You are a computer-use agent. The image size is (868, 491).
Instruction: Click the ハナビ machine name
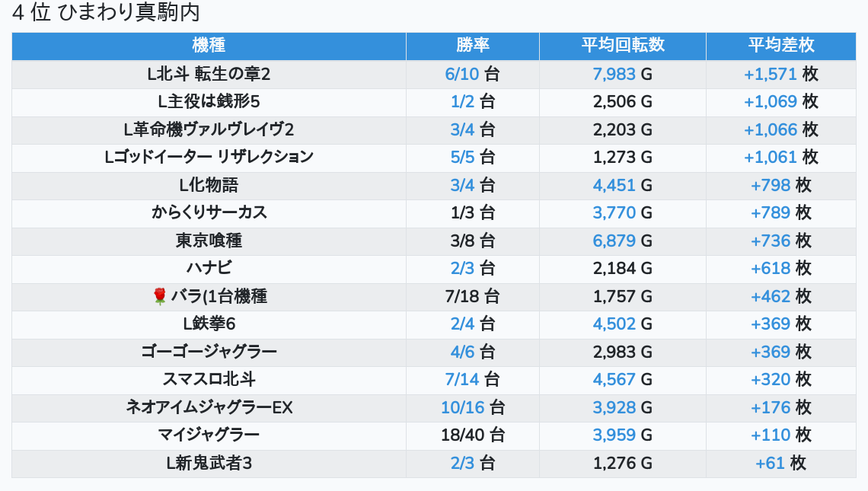click(209, 268)
